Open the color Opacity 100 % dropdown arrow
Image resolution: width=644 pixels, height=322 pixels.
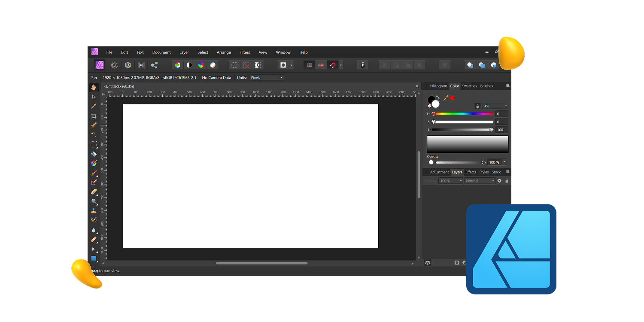pyautogui.click(x=504, y=162)
